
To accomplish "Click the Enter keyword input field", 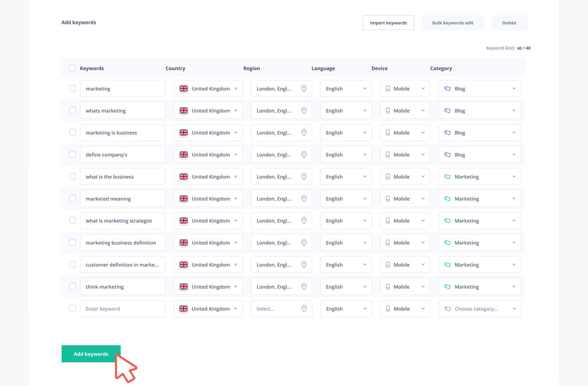I will (122, 309).
